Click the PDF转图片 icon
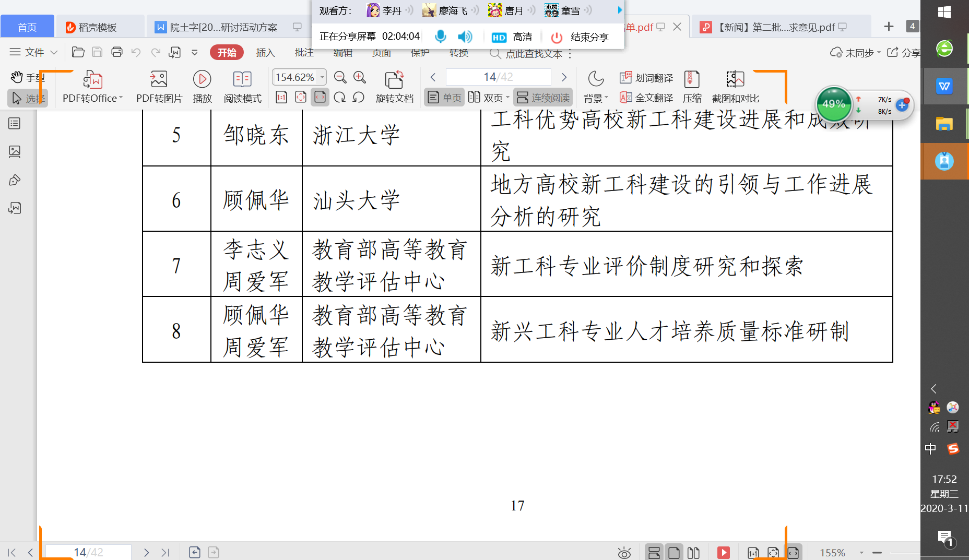Image resolution: width=969 pixels, height=560 pixels. pyautogui.click(x=159, y=80)
